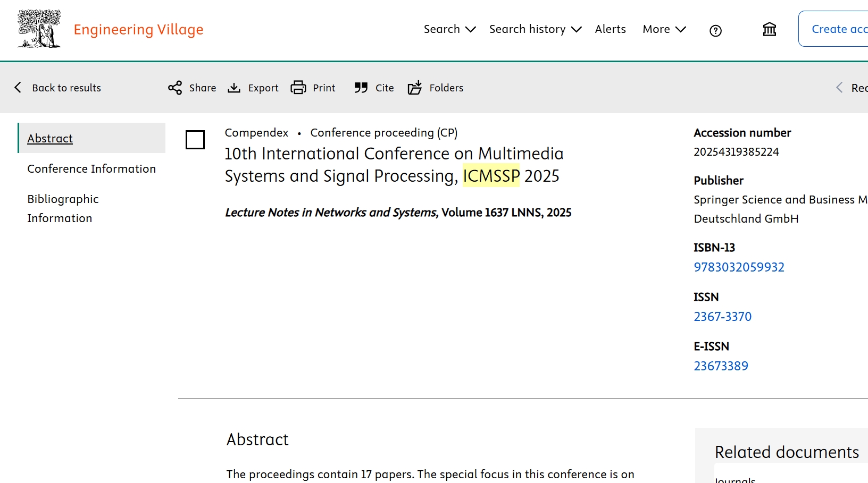
Task: Click the Export download icon
Action: (234, 88)
